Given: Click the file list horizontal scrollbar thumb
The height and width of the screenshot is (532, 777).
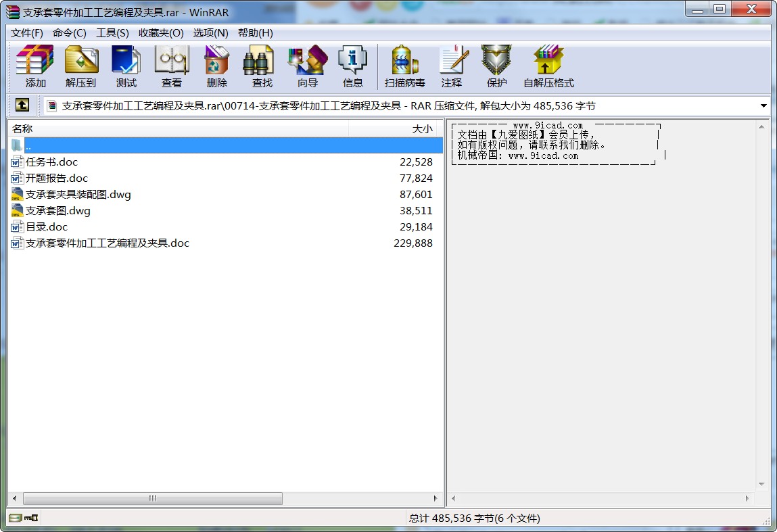Looking at the screenshot, I should 153,498.
